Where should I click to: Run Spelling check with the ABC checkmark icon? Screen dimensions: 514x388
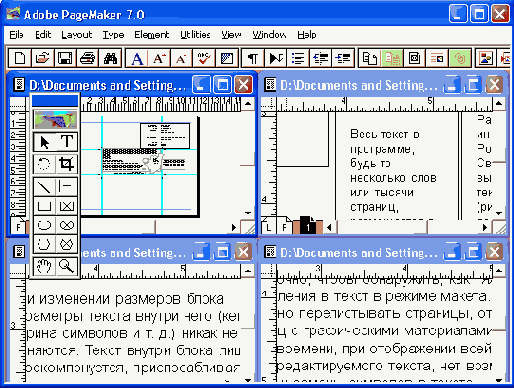tap(204, 58)
